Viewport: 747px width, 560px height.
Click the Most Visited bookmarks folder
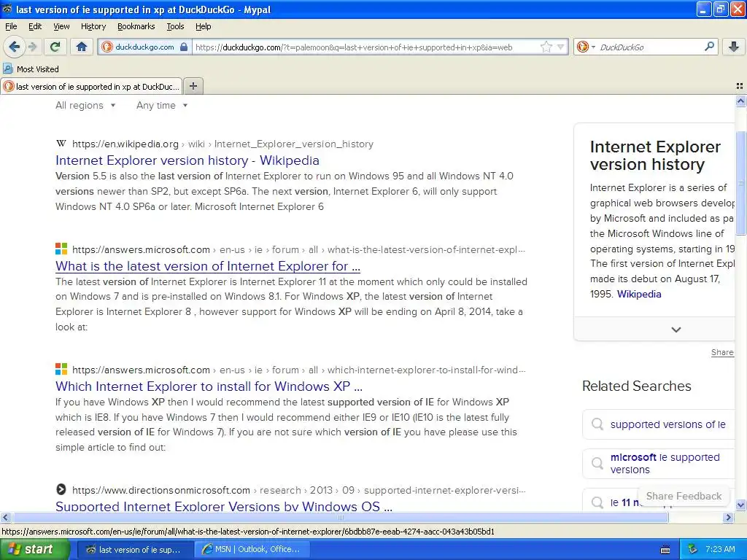[31, 69]
